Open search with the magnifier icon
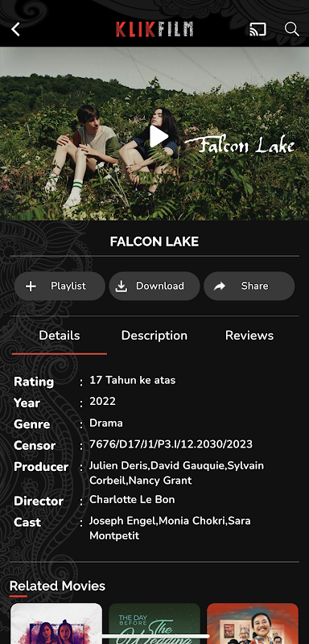The width and height of the screenshot is (309, 644). (292, 29)
